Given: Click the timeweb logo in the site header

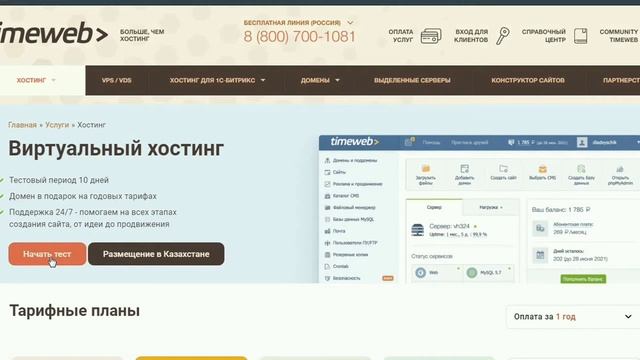Looking at the screenshot, I should click(x=54, y=33).
